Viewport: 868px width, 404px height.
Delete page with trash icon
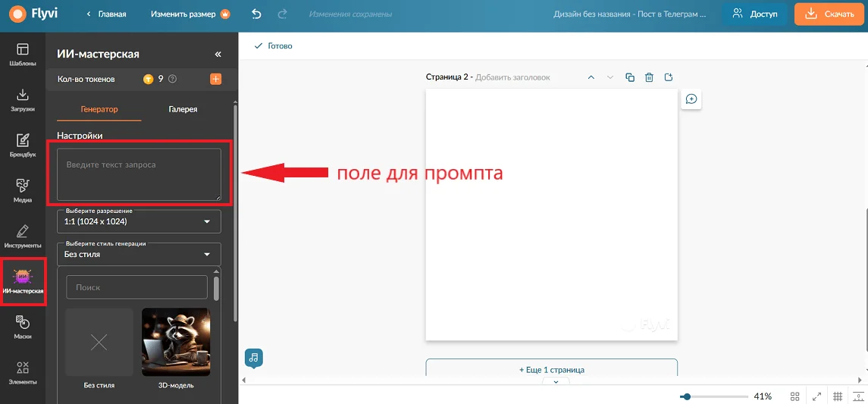[650, 77]
